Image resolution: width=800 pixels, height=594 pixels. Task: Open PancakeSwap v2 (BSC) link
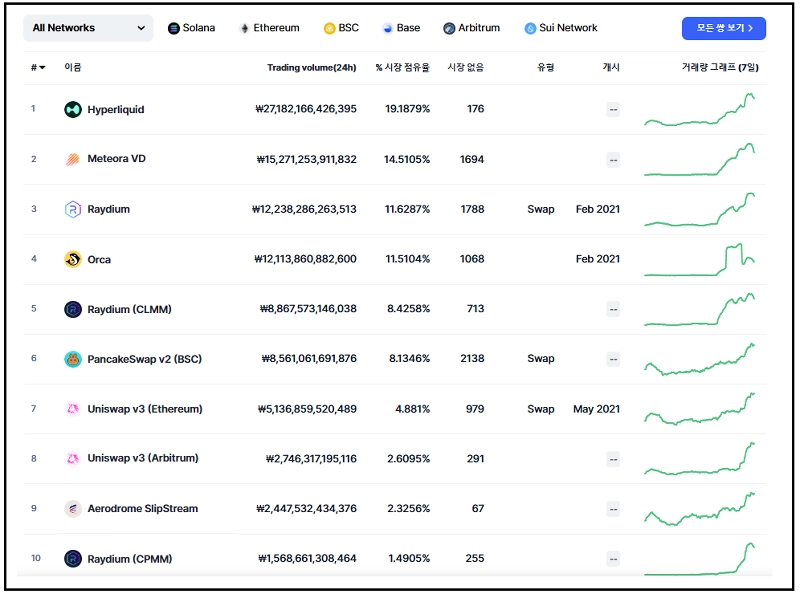tap(144, 359)
